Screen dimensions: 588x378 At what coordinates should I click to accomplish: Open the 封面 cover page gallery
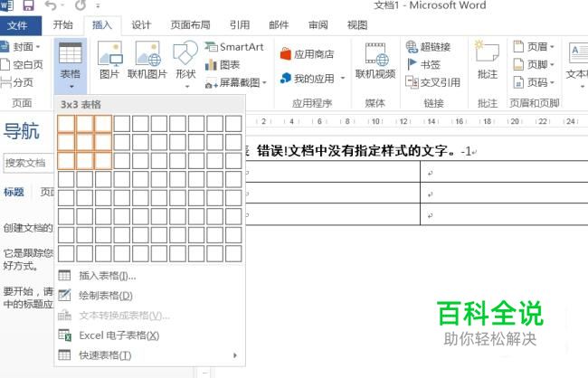(21, 46)
